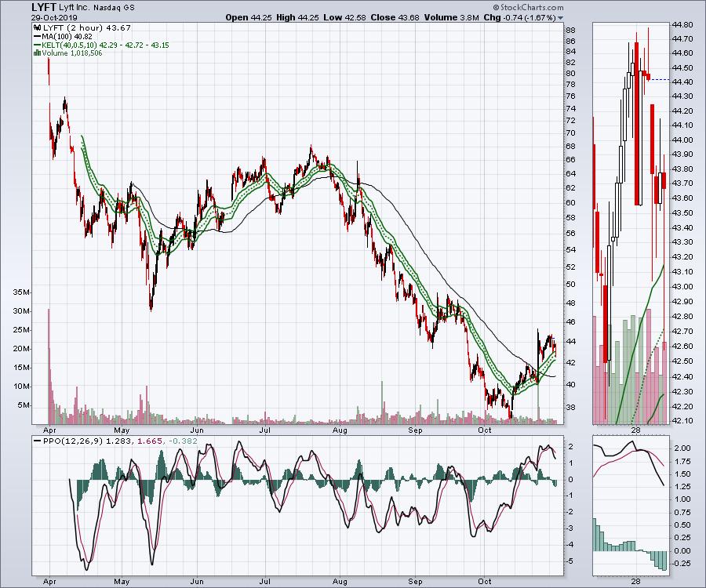Image resolution: width=706 pixels, height=588 pixels.
Task: Click the 'Jul' label under the price chart
Action: (265, 430)
